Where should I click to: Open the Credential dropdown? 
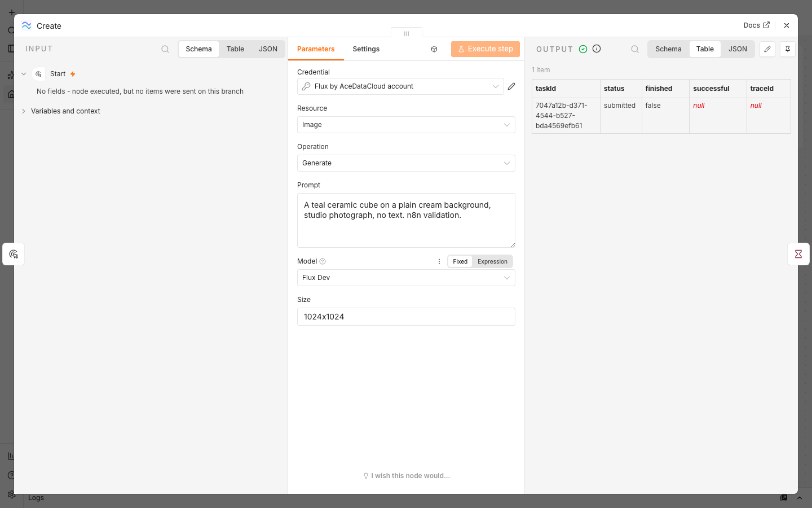pos(400,86)
